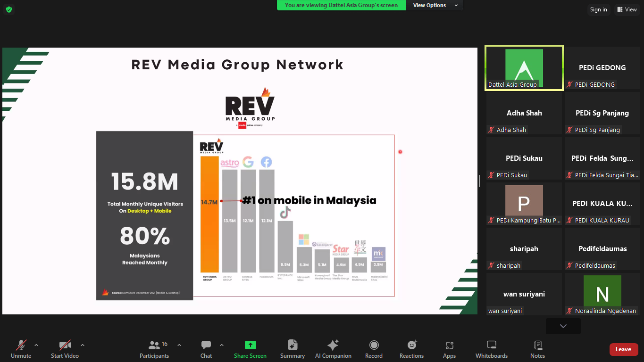Click muted mic icon on PEDi GEDONG label
Viewport: 644px width, 362px height.
coord(570,85)
